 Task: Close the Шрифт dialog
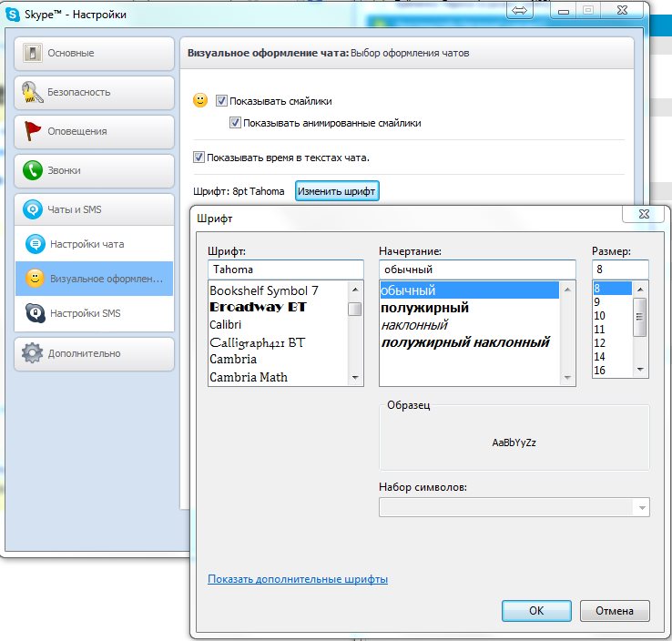[644, 214]
